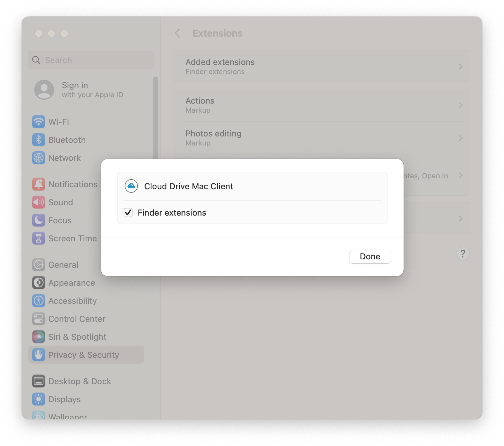The height and width of the screenshot is (446, 504).
Task: Click into the Search field
Action: [91, 60]
